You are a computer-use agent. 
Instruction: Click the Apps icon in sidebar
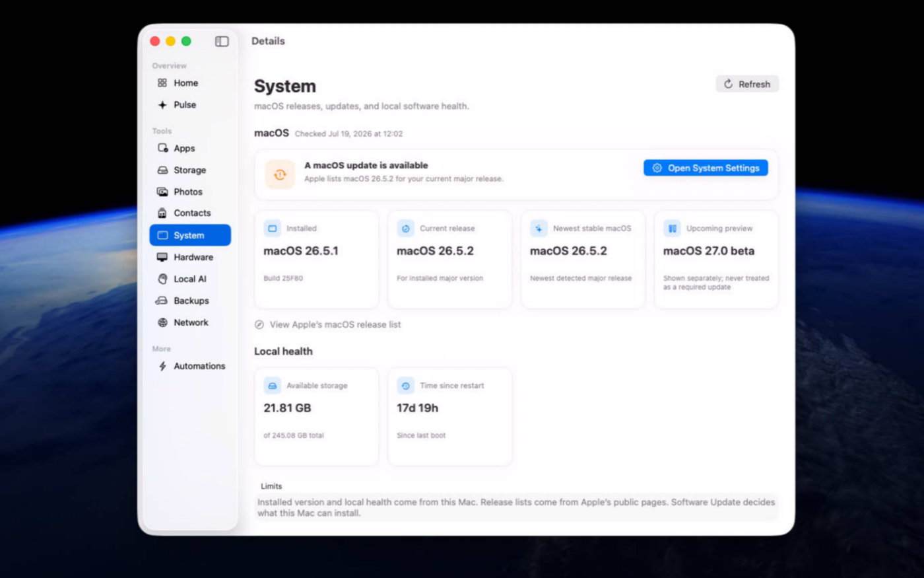(x=162, y=148)
